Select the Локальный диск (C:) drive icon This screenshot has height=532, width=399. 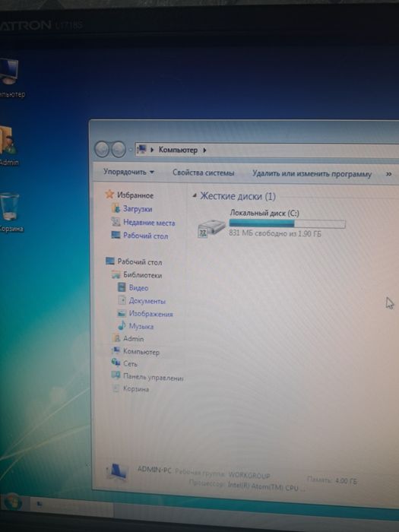(x=211, y=228)
